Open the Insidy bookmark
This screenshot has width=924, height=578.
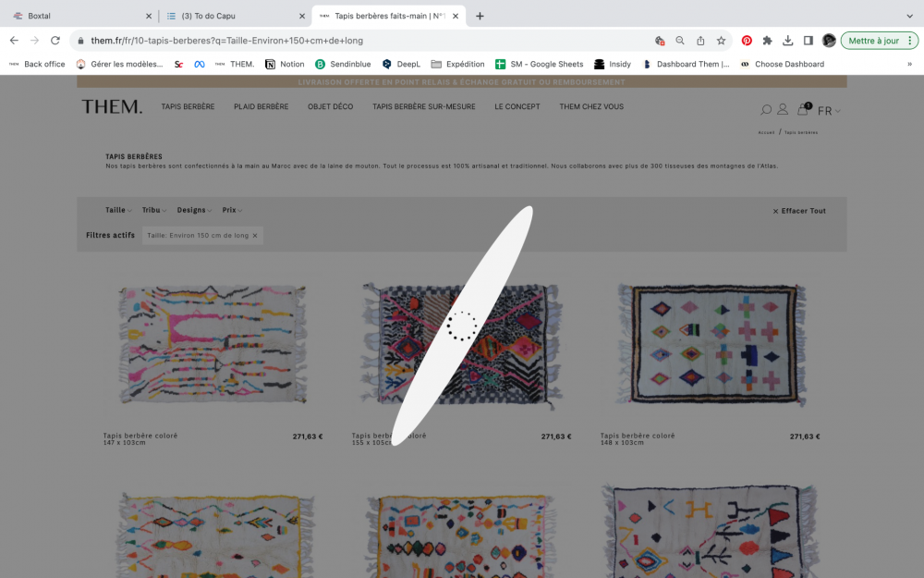click(613, 64)
